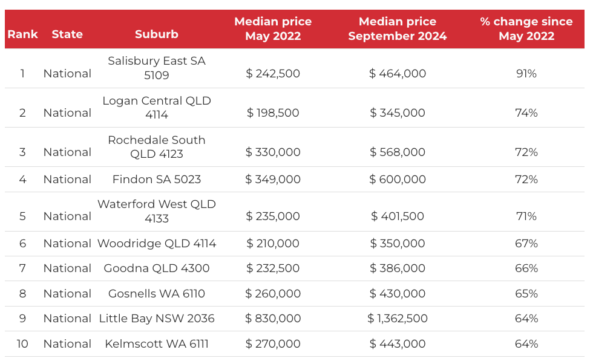Image resolution: width=593 pixels, height=364 pixels.
Task: Select Kelmscott WA 6111 suburb cell
Action: pyautogui.click(x=157, y=344)
